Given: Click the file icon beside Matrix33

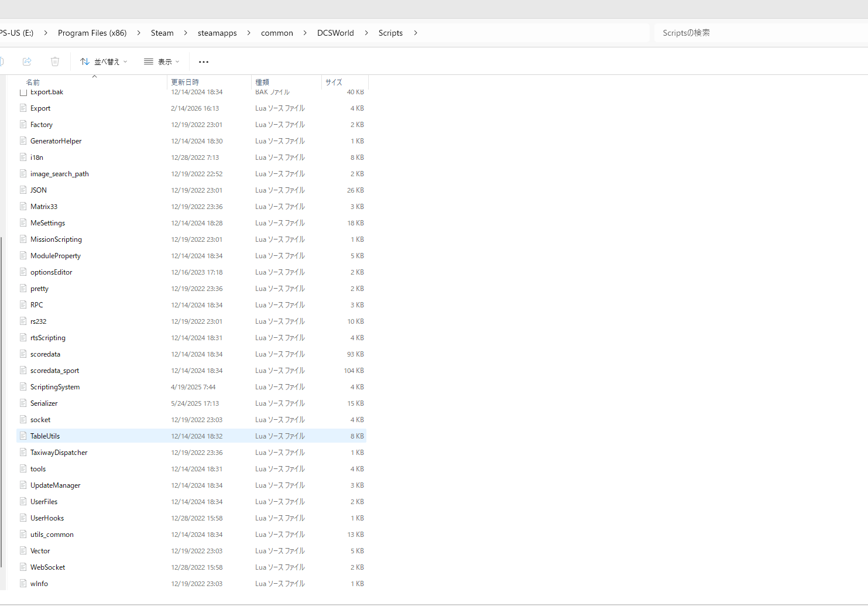Looking at the screenshot, I should pos(23,206).
